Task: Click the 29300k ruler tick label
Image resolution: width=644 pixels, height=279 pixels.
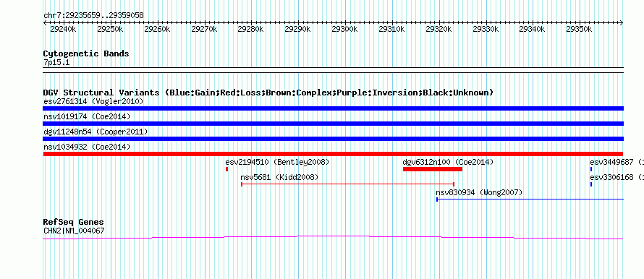Action: (345, 29)
